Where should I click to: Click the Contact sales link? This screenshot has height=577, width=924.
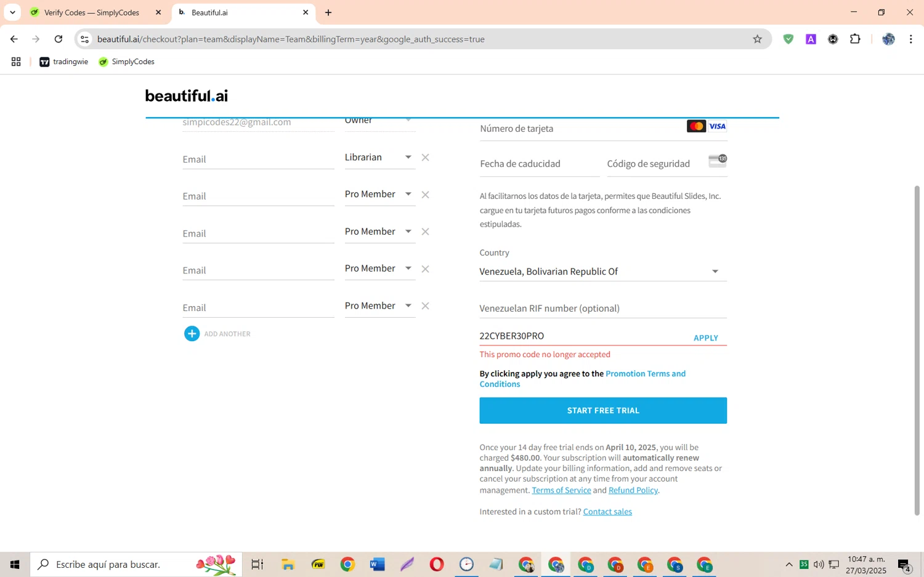coord(607,512)
